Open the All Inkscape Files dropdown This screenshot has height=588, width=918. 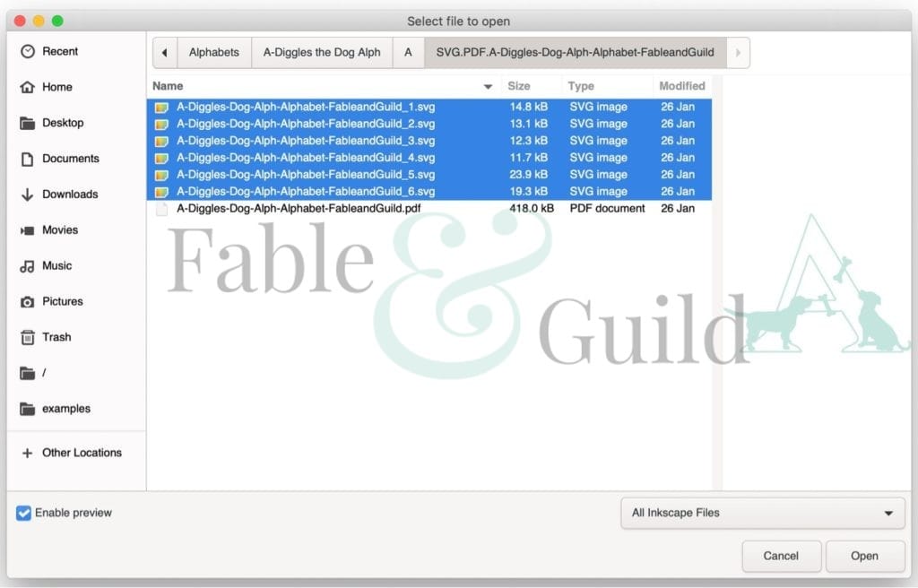coord(762,513)
